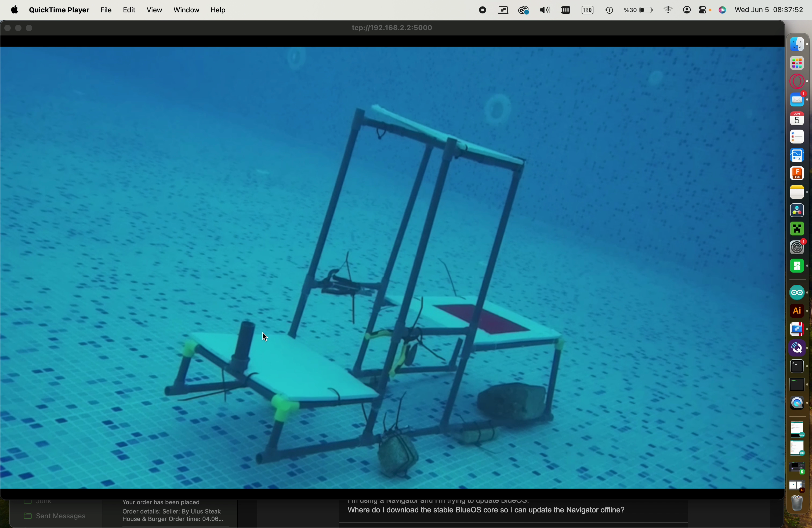Screen dimensions: 812x528
Task: Click the underwater video stream frame
Action: (392, 267)
